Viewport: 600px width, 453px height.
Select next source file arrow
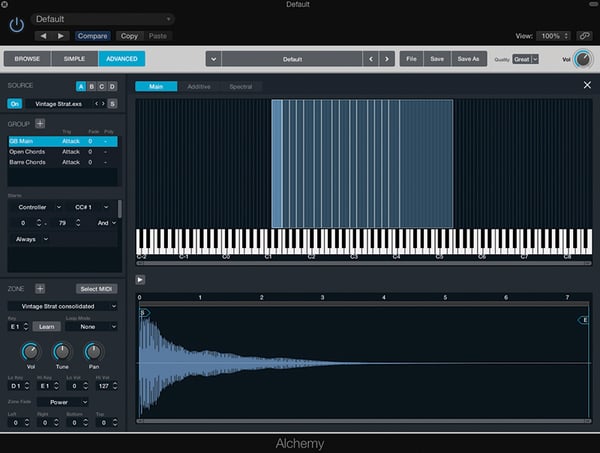(103, 104)
